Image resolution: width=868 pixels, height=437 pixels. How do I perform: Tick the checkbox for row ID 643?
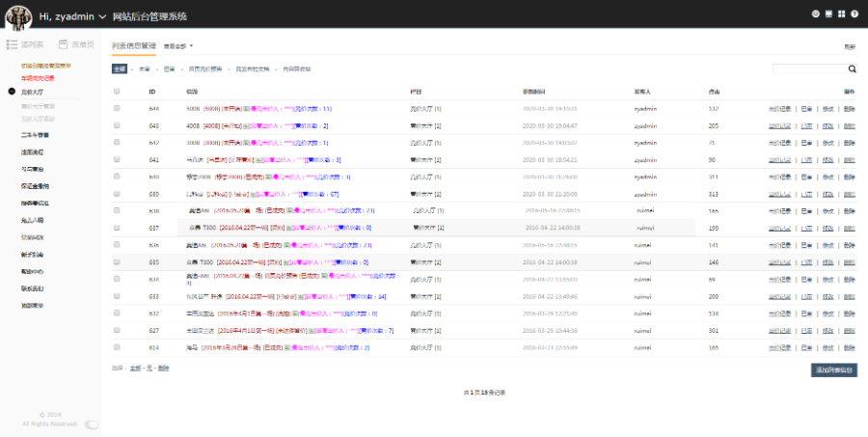pyautogui.click(x=117, y=125)
